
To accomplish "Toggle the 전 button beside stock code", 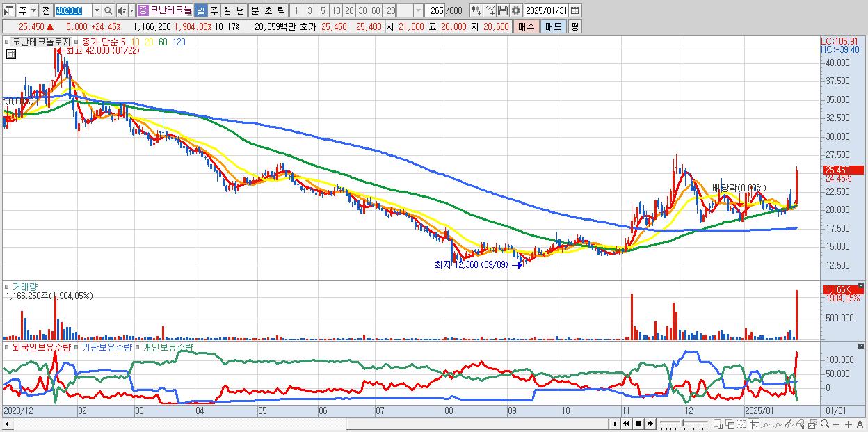I will (46, 10).
